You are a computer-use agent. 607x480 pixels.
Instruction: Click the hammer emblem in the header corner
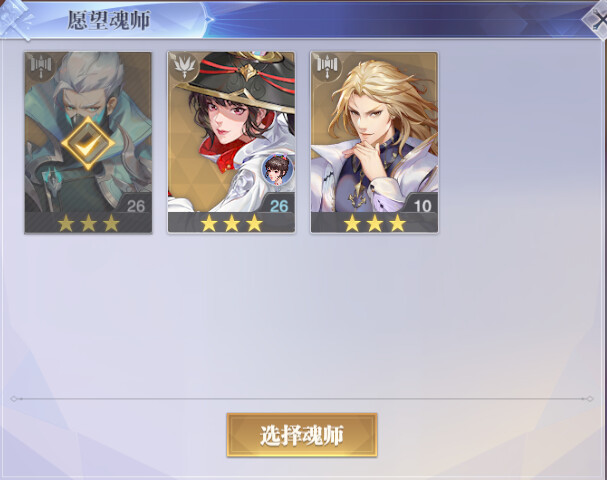[15, 19]
